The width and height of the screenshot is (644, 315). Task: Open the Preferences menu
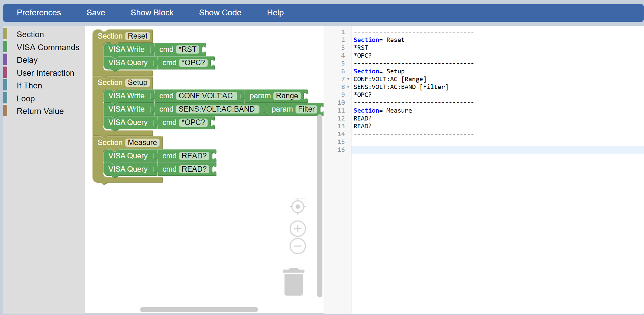39,13
